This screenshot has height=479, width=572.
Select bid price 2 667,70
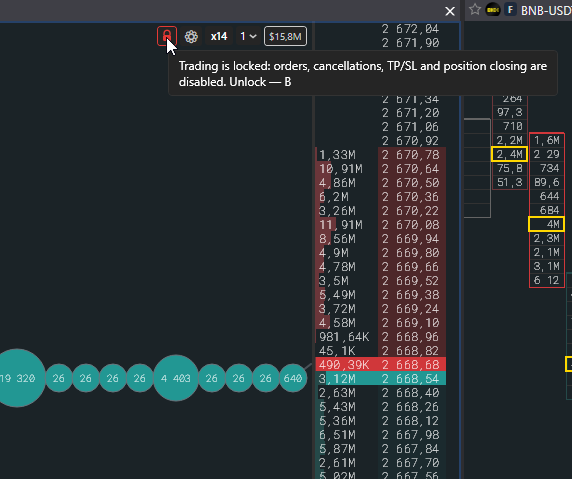tap(411, 463)
